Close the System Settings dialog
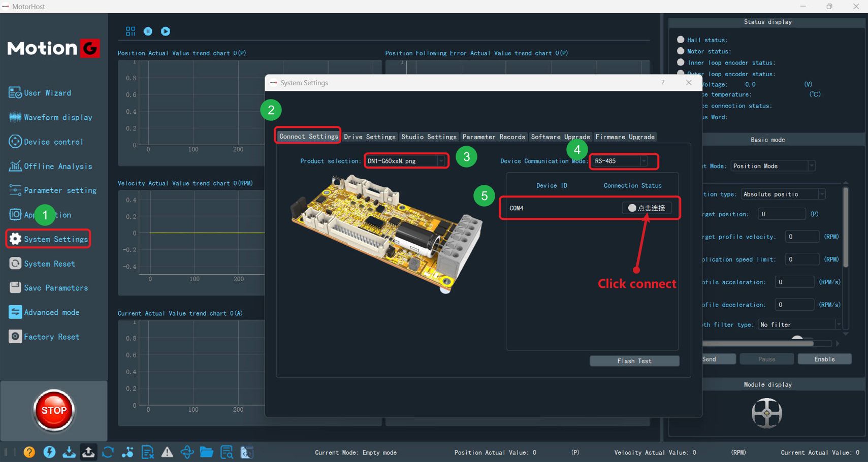868x462 pixels. (x=689, y=83)
